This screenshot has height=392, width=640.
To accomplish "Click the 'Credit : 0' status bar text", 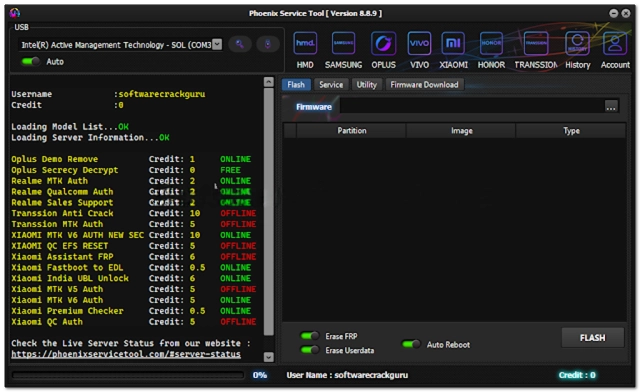I will (x=577, y=375).
